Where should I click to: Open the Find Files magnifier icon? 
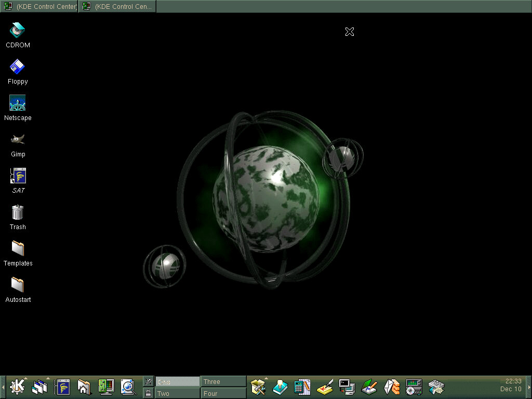tap(128, 387)
